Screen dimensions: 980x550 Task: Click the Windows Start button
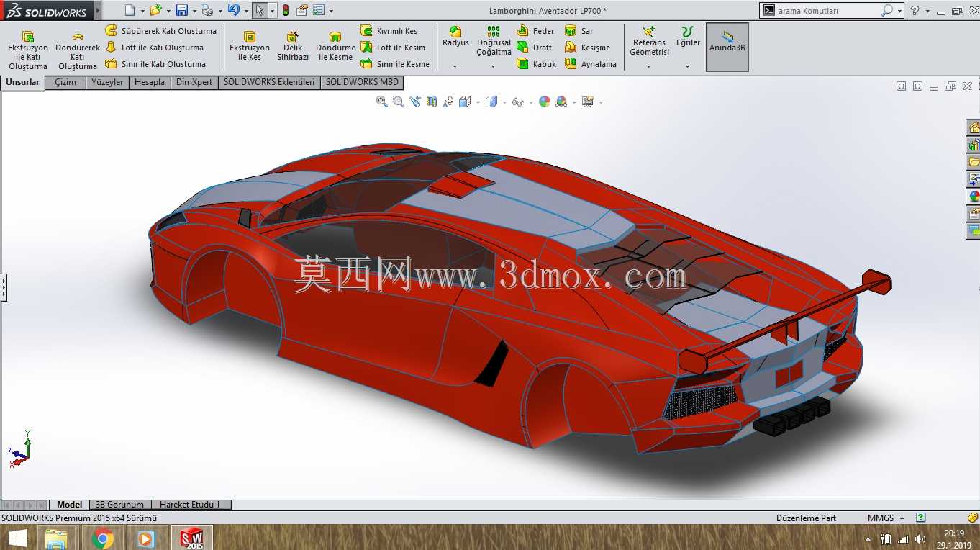[x=17, y=538]
